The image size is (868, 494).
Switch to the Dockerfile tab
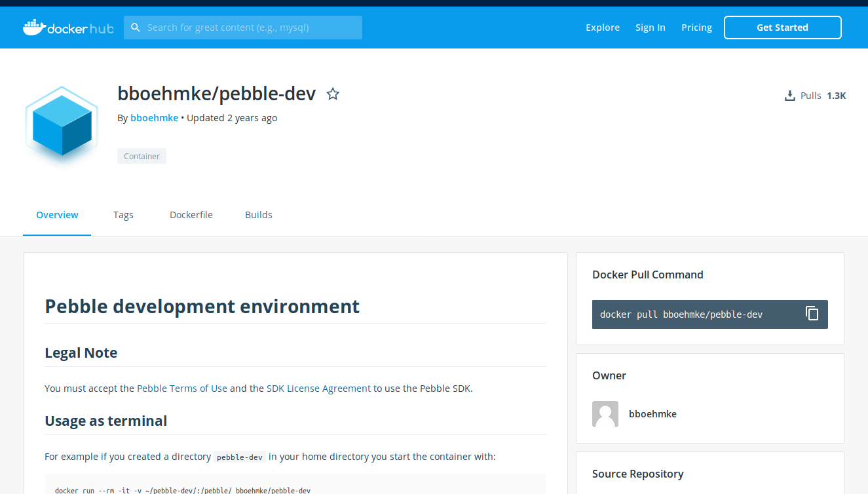tap(191, 215)
